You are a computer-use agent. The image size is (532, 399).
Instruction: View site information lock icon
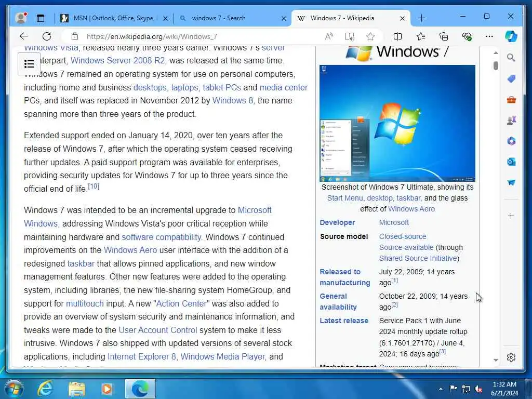(75, 36)
